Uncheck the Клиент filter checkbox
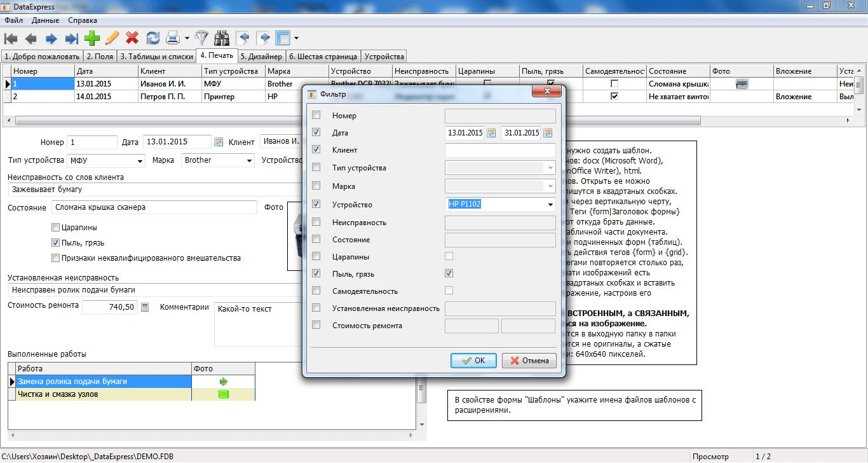This screenshot has width=868, height=463. [x=316, y=150]
